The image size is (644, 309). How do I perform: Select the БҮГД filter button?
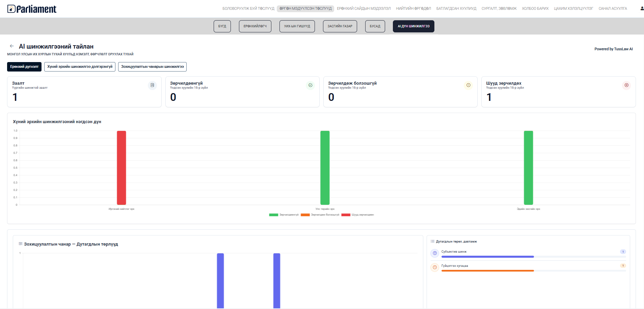coord(222,26)
